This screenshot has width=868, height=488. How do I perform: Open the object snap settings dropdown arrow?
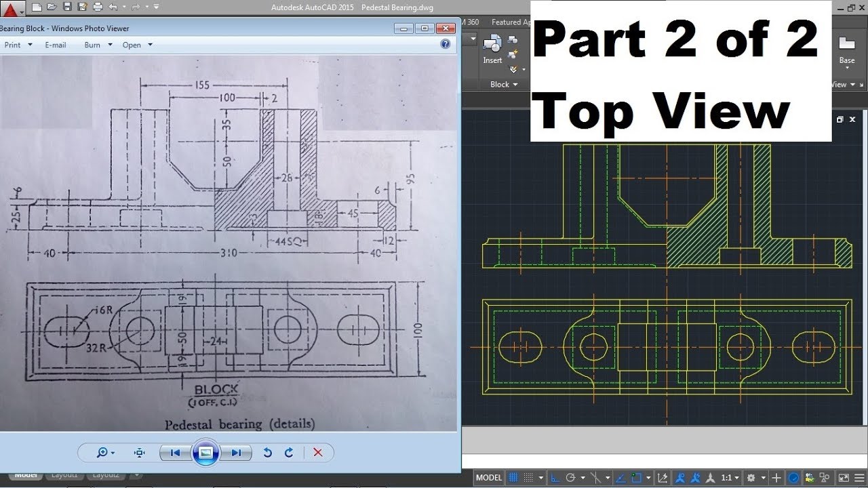(x=648, y=478)
